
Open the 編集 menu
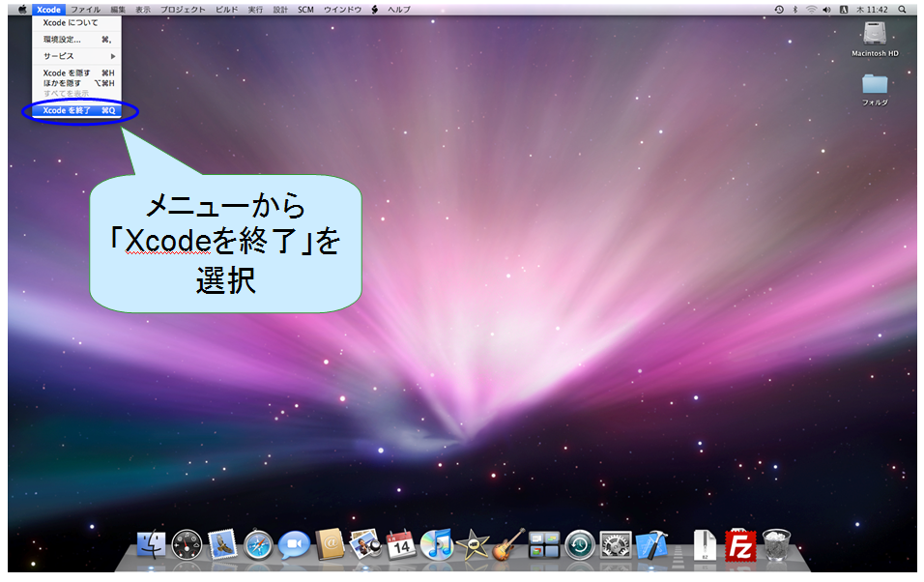click(x=118, y=10)
